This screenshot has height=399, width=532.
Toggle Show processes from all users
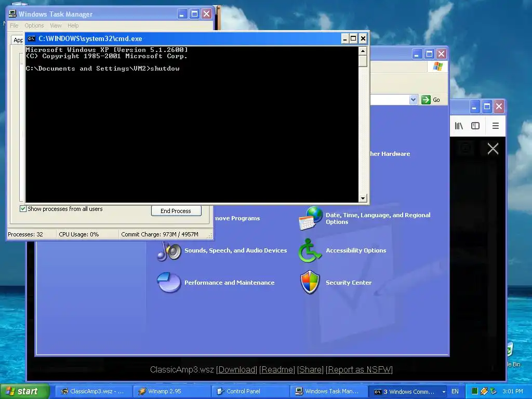[x=23, y=209]
